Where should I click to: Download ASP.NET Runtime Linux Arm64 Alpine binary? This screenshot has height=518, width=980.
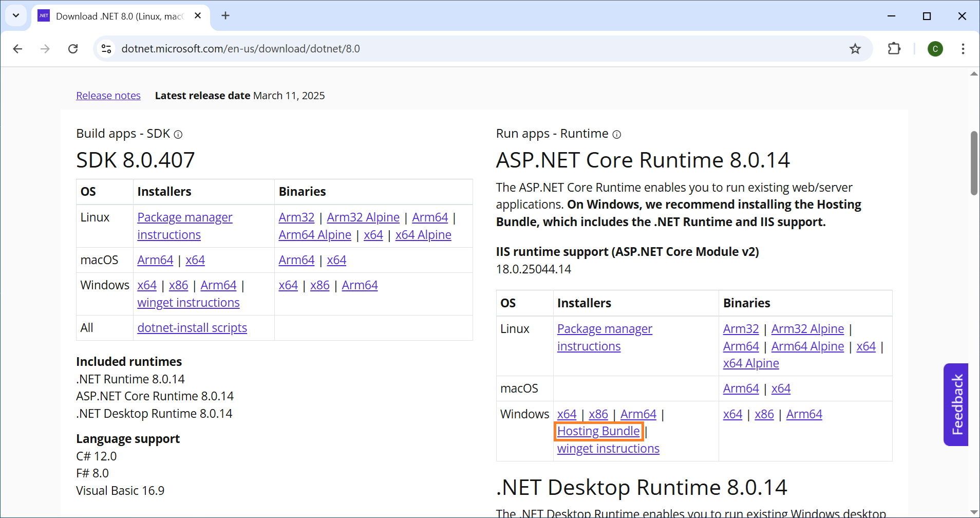(807, 346)
